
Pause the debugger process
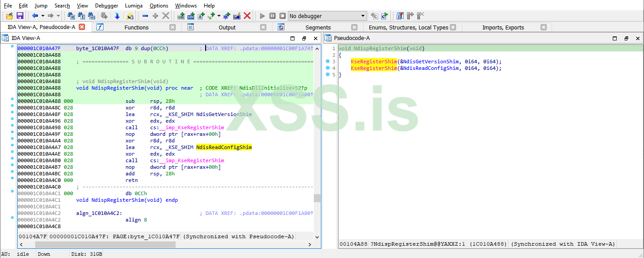(272, 16)
